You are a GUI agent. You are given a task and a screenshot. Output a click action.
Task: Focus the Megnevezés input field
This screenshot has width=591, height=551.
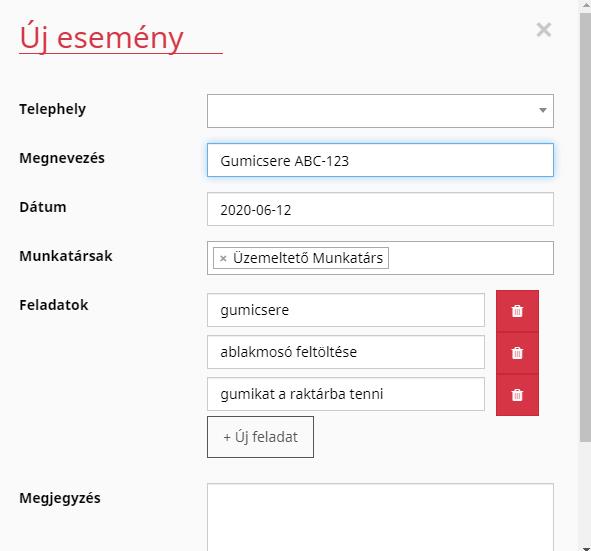[x=380, y=160]
